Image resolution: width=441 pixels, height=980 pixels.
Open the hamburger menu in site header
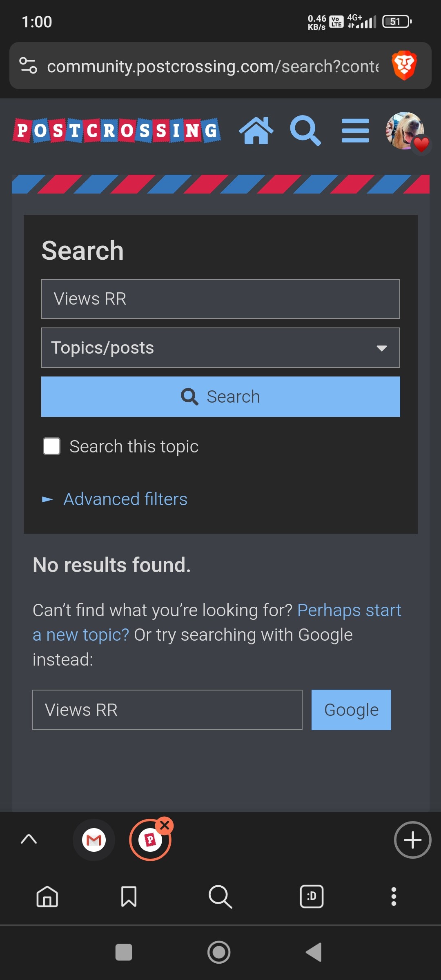[x=355, y=131]
